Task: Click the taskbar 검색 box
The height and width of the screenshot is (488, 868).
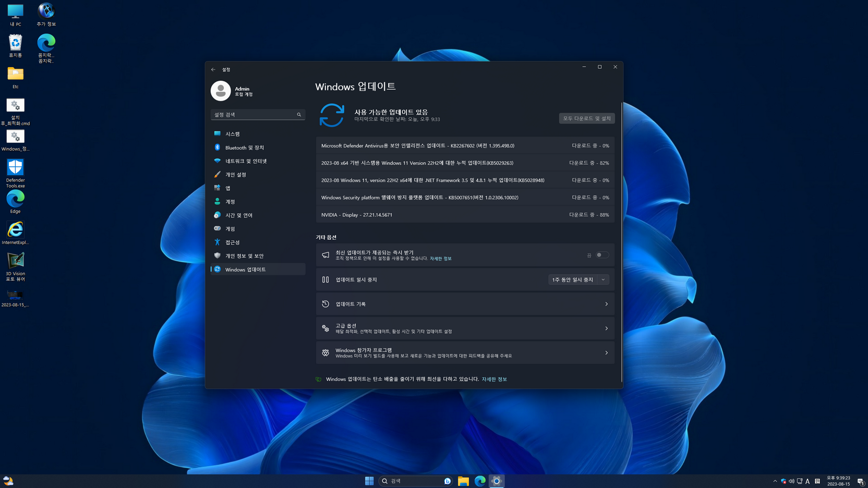Action: click(416, 481)
